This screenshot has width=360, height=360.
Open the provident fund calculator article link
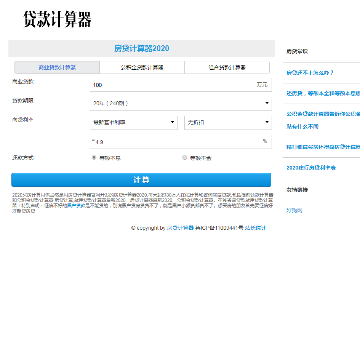click(x=323, y=120)
